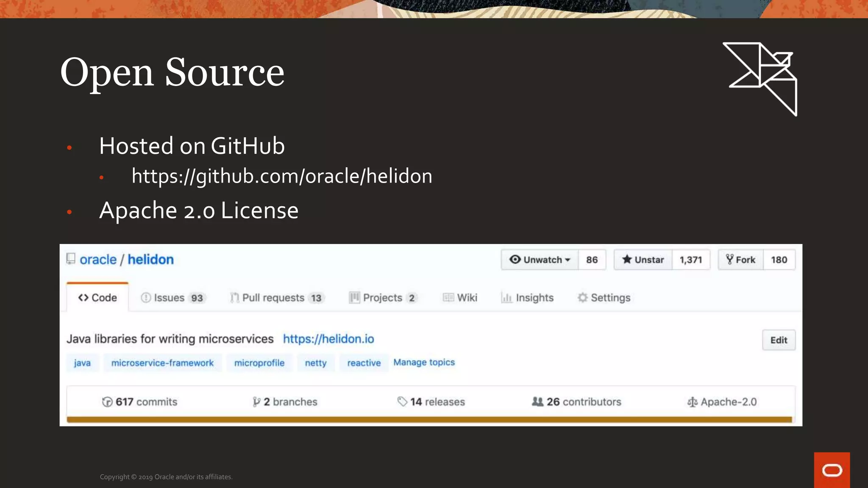
Task: Select the microservice-framework topic tag
Action: click(162, 363)
